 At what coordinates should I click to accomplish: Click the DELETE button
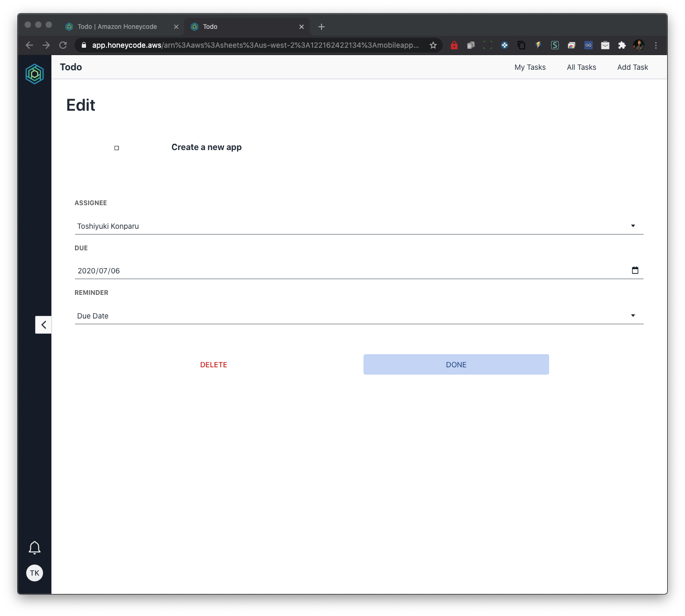(213, 365)
